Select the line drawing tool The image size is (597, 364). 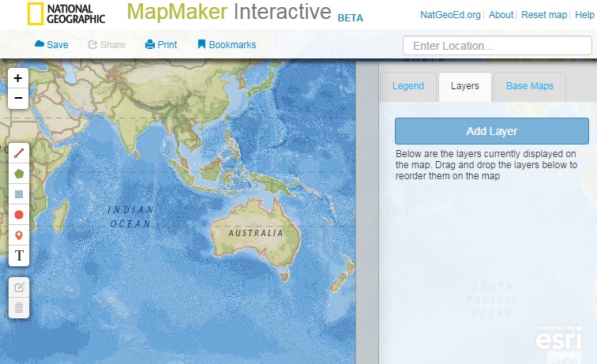click(19, 153)
